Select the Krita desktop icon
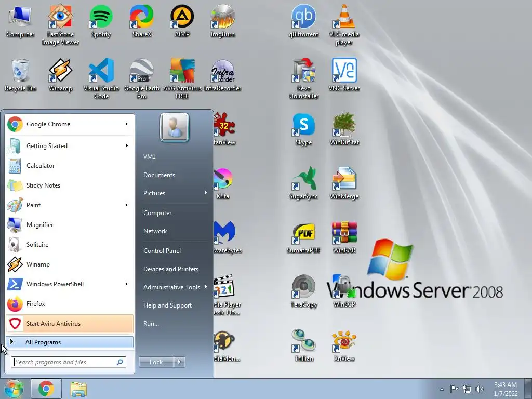This screenshot has height=399, width=532. point(223,183)
